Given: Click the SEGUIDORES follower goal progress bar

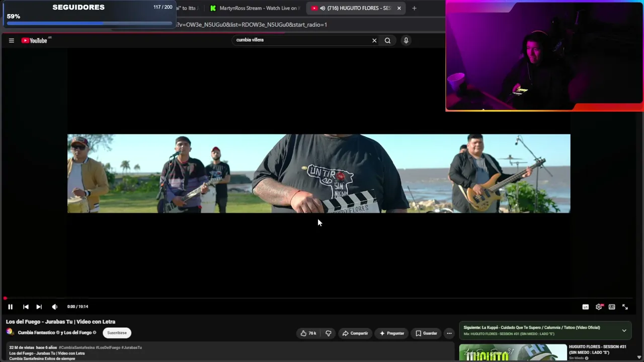Looking at the screenshot, I should 89,23.
